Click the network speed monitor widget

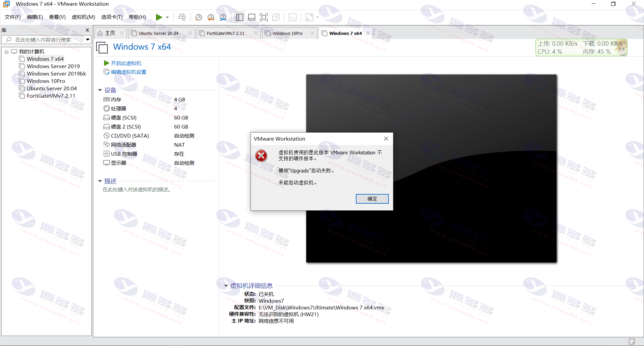(581, 48)
